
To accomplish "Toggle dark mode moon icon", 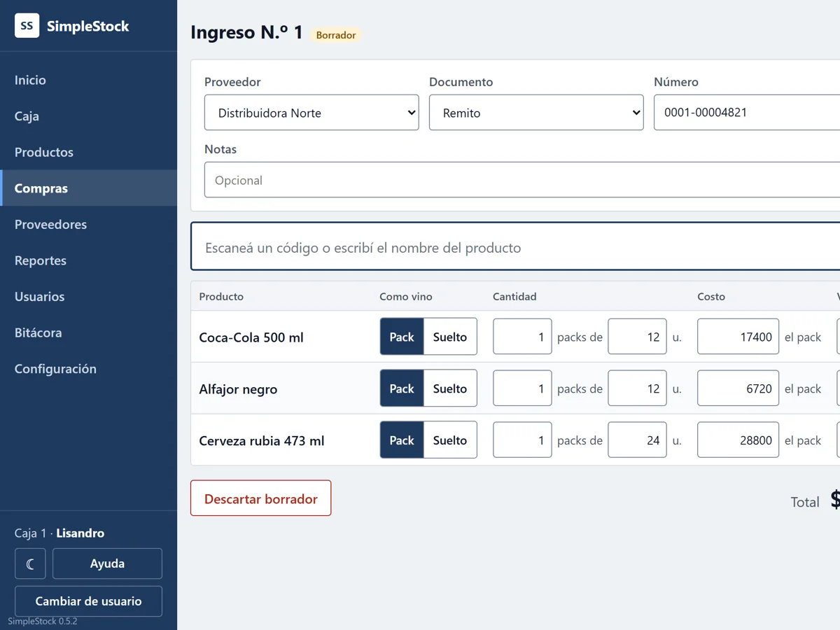I will tap(30, 563).
